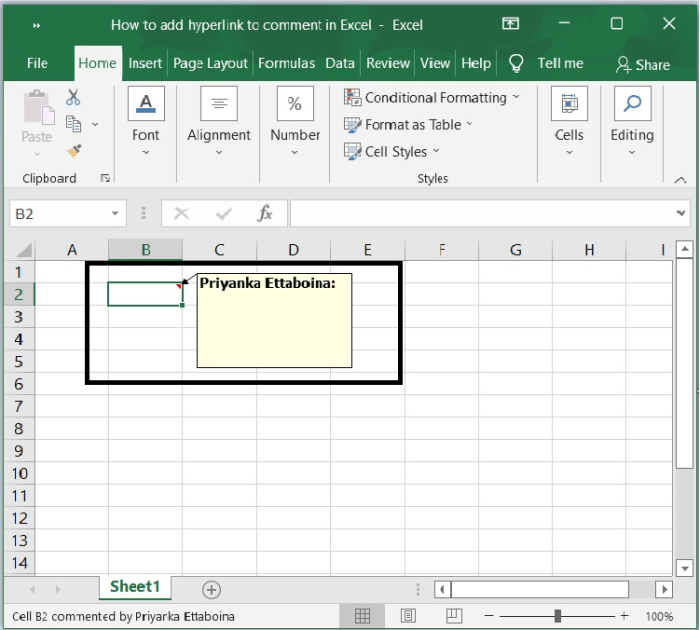Click the Enter checkmark in formula bar
Image resolution: width=700 pixels, height=630 pixels.
[223, 213]
